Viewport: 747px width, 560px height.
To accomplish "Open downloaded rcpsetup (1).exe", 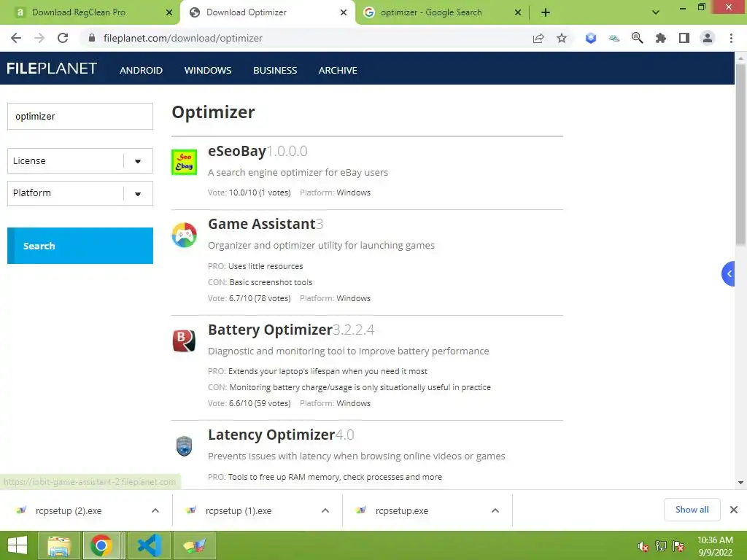I will tap(239, 510).
